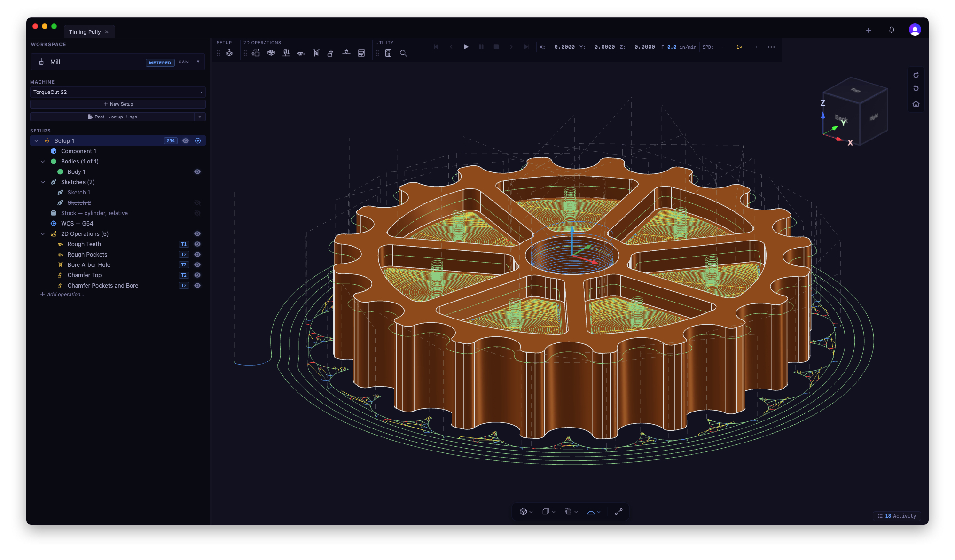Open the Post options dropdown arrow
Image resolution: width=955 pixels, height=560 pixels.
pos(200,117)
